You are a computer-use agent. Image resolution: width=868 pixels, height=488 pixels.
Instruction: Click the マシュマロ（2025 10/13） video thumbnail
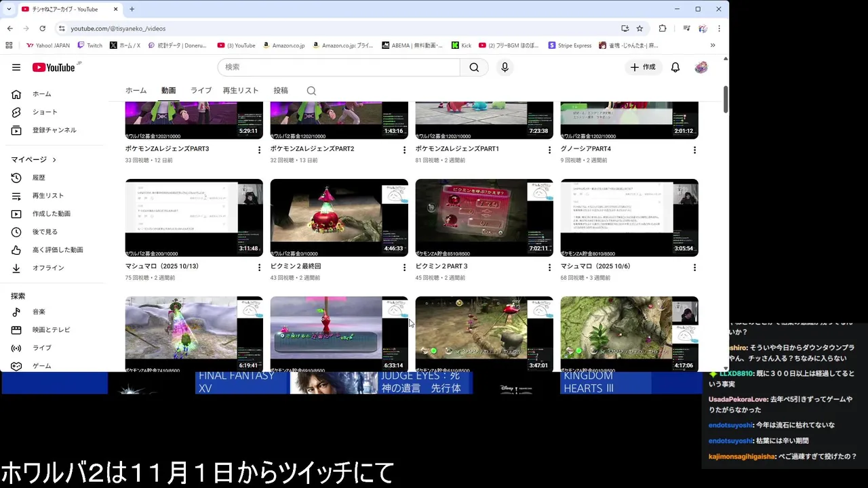194,218
